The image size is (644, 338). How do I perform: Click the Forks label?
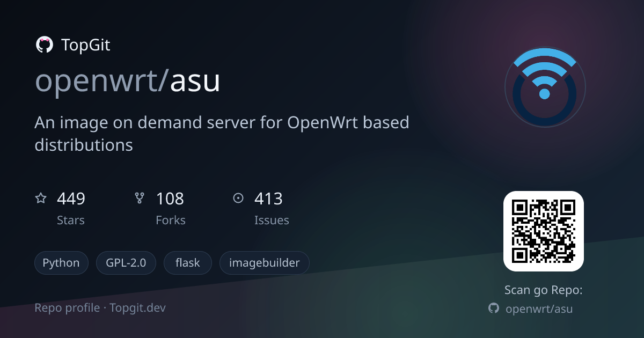[x=171, y=220]
